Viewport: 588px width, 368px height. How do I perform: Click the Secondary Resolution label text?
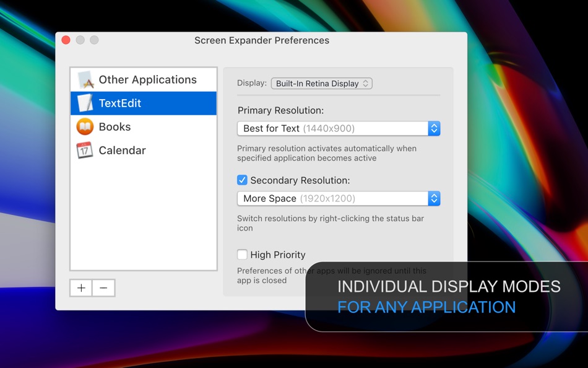[x=300, y=180]
